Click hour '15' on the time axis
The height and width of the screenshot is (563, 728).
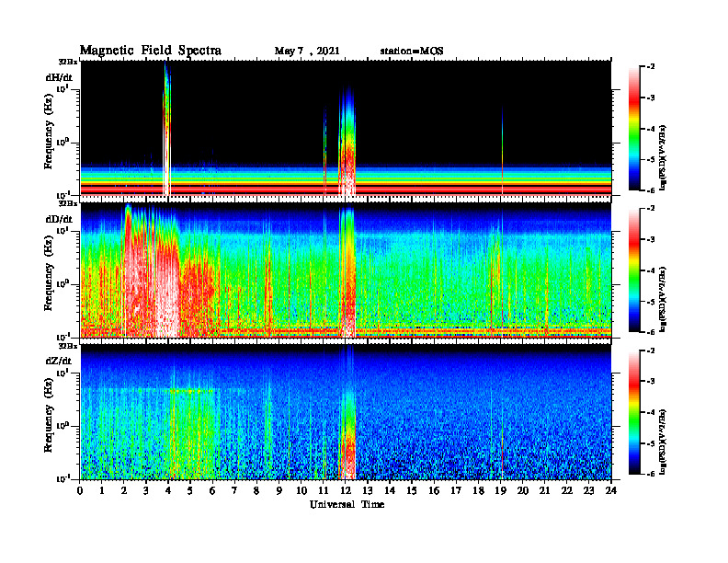point(412,490)
